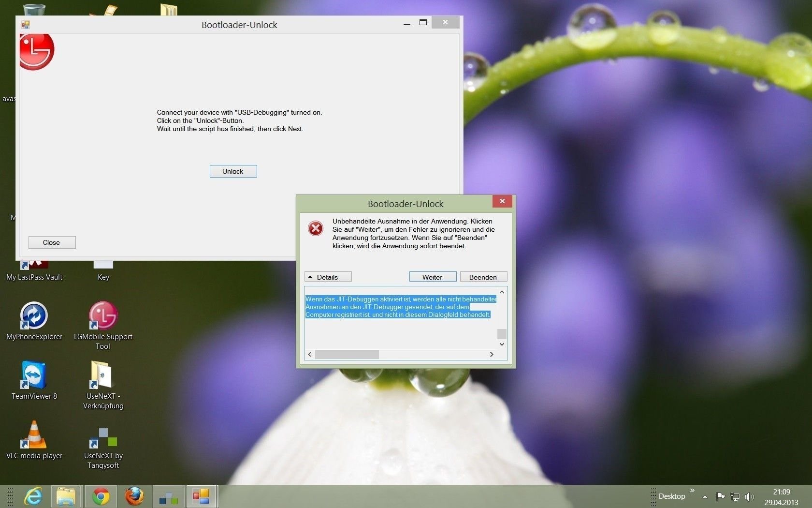Click the Bootloader-Unlock taskbar button
Viewport: 812px width, 508px height.
(201, 496)
